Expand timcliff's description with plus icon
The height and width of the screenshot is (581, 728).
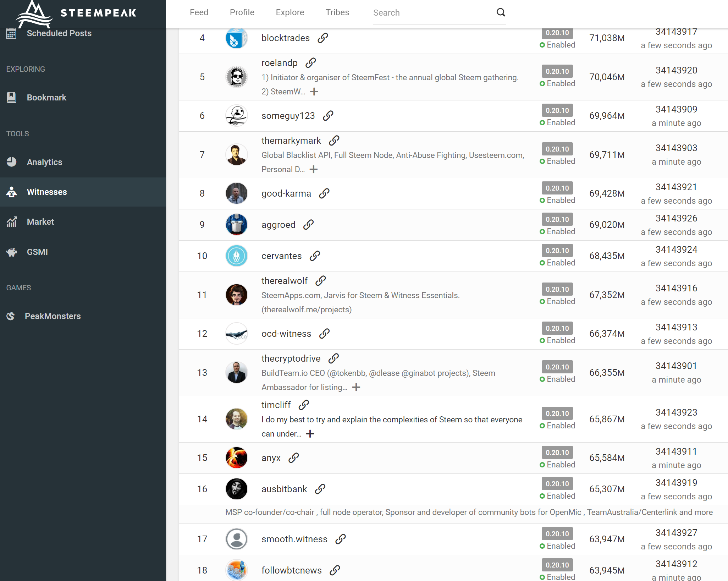click(310, 434)
